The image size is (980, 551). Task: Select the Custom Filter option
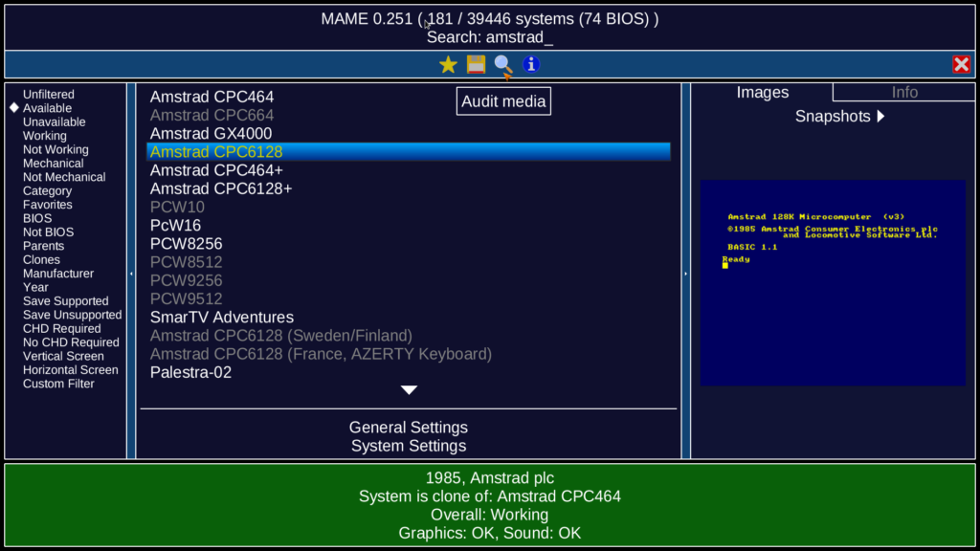tap(58, 383)
